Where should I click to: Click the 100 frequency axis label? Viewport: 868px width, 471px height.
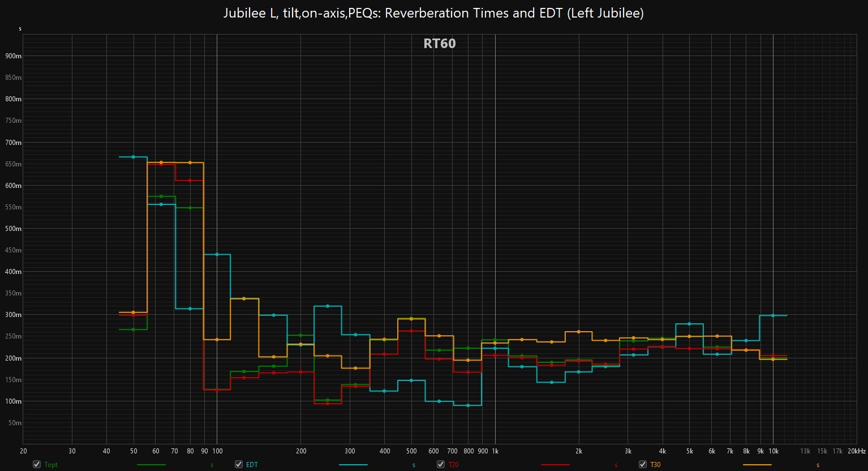coord(217,451)
